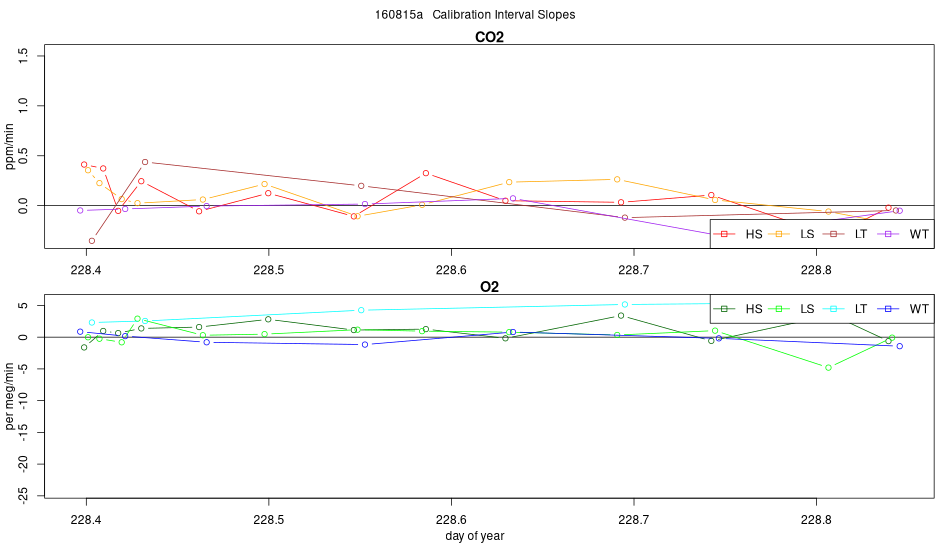Click the 228.5 tick label under CO2 plot

tap(268, 270)
